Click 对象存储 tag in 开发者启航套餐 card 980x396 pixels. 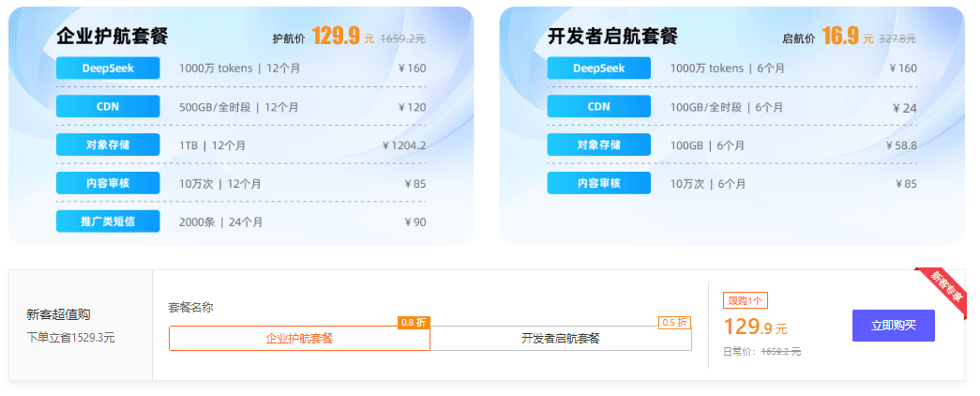(x=598, y=145)
